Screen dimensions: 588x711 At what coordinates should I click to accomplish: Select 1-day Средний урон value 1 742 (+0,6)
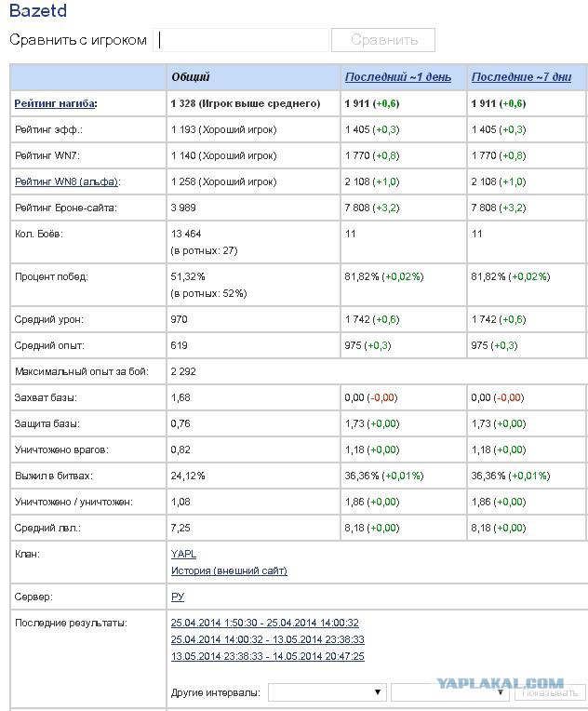click(372, 319)
